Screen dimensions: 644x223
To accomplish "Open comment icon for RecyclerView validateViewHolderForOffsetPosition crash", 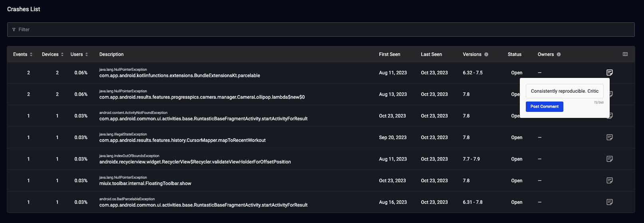I will tap(610, 159).
